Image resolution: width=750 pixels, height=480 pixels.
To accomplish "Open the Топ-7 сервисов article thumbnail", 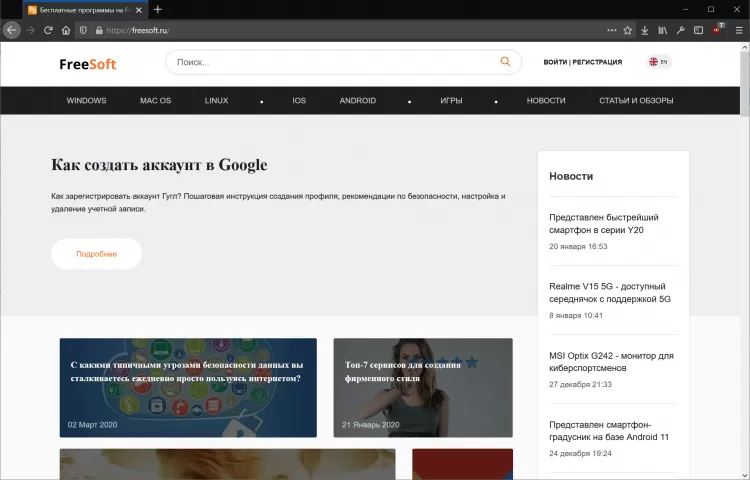I will 423,387.
